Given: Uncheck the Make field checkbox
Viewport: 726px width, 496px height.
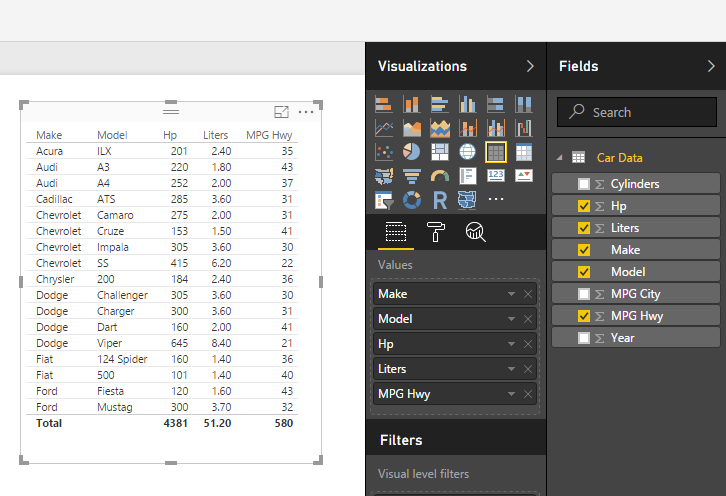Looking at the screenshot, I should pos(583,250).
